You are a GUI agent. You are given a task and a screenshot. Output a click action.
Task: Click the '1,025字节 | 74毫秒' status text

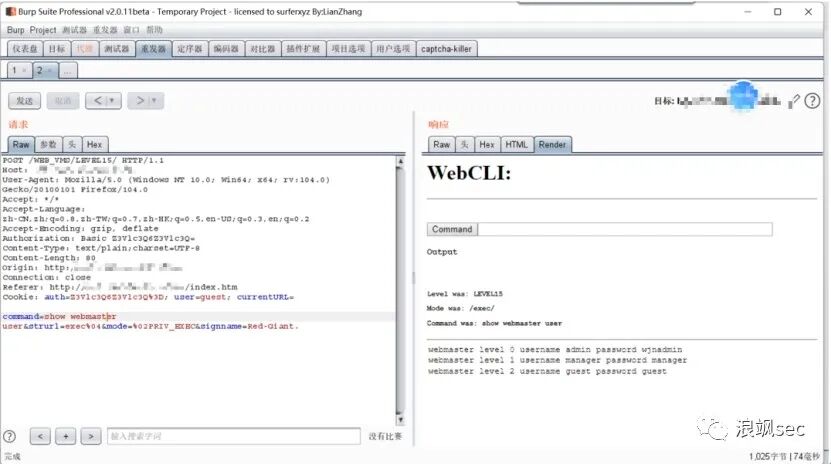[x=784, y=457]
